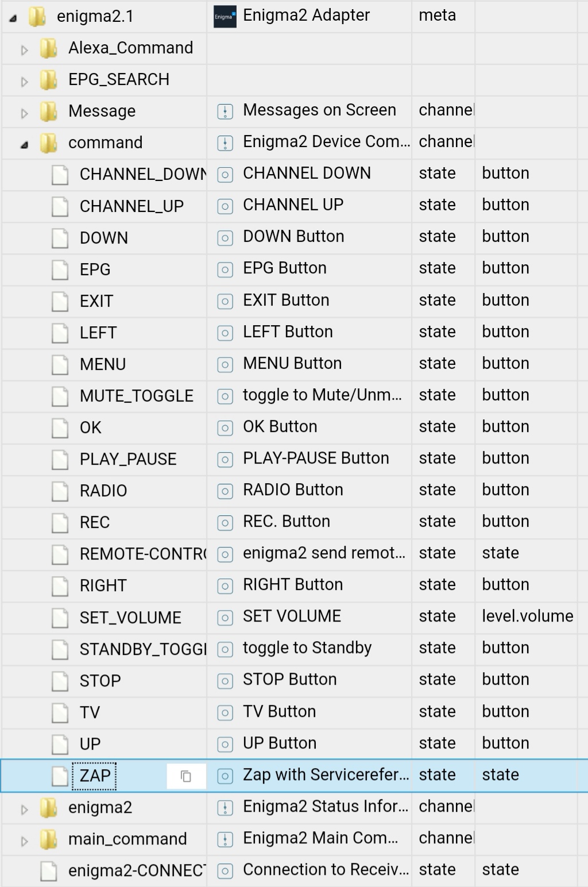Expand the Alexa_Command folder
This screenshot has height=887, width=588.
[x=24, y=50]
